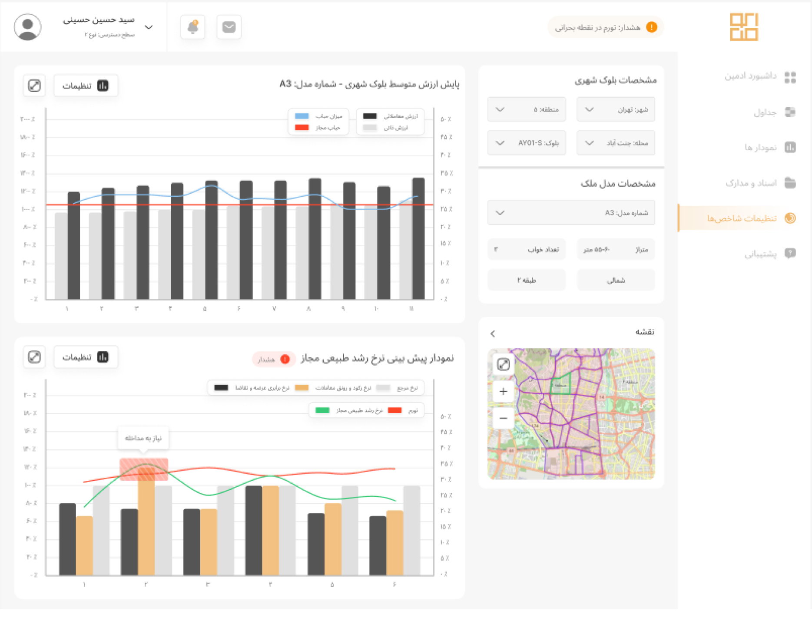Screen dimensions: 812x644
Task: Expand the top value chart to fullscreen
Action: point(34,86)
